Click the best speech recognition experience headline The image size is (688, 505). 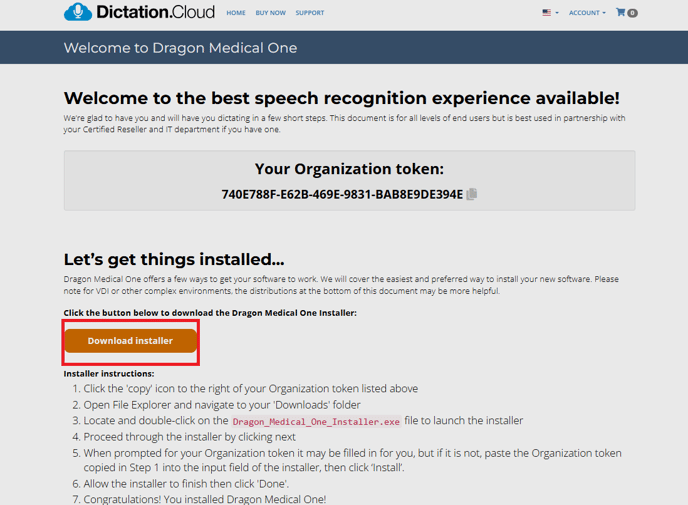[341, 98]
